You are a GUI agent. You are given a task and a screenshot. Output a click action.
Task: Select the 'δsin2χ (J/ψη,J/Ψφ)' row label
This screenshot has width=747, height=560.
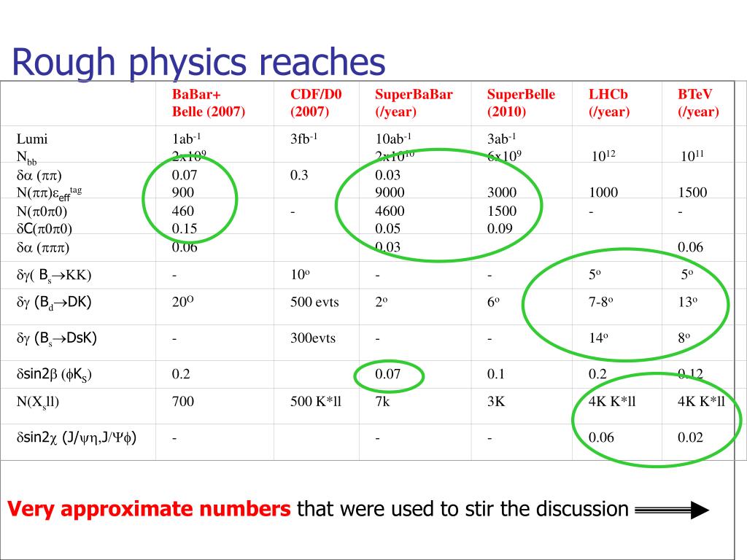pyautogui.click(x=76, y=437)
